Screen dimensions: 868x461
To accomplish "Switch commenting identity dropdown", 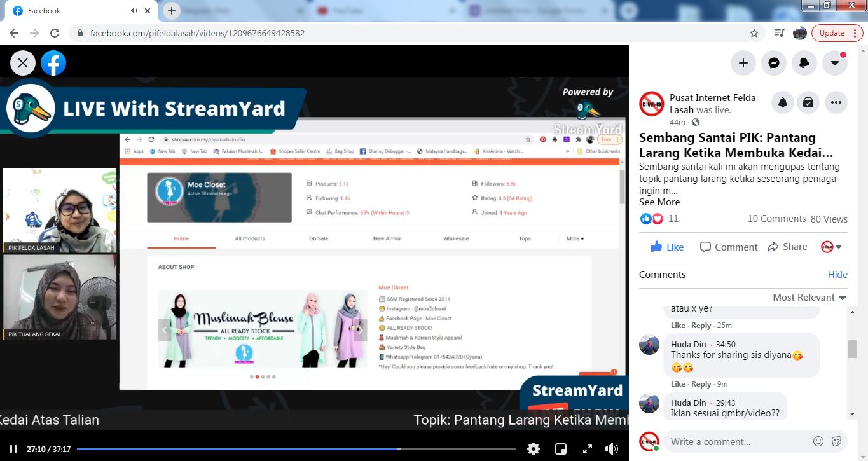I will tap(831, 247).
